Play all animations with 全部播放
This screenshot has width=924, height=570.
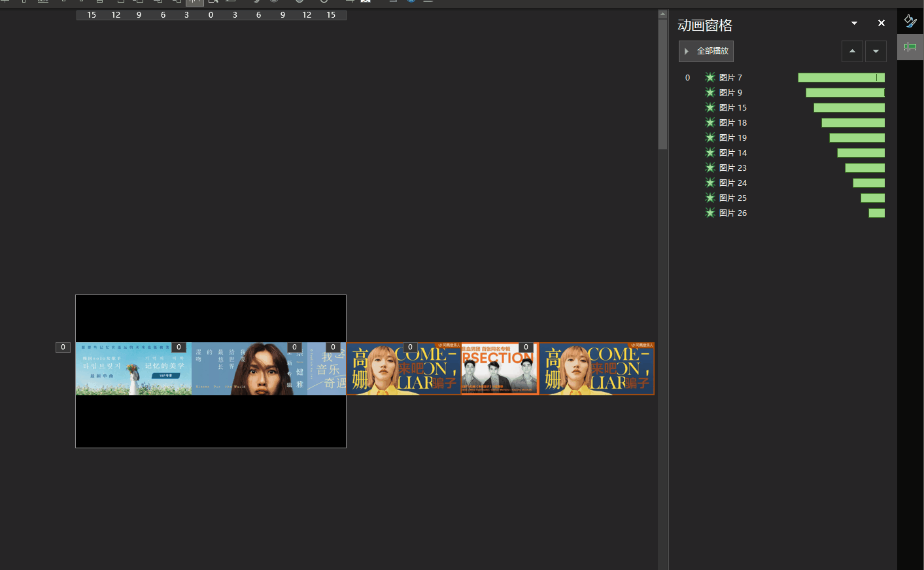click(706, 51)
